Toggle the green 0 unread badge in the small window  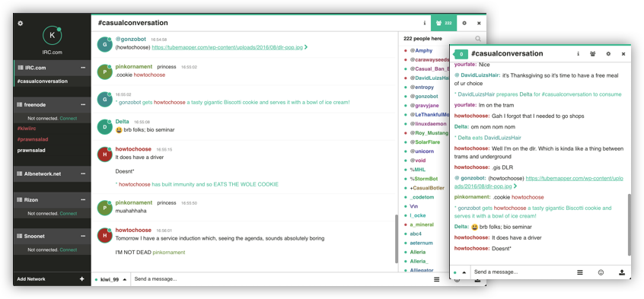click(461, 54)
